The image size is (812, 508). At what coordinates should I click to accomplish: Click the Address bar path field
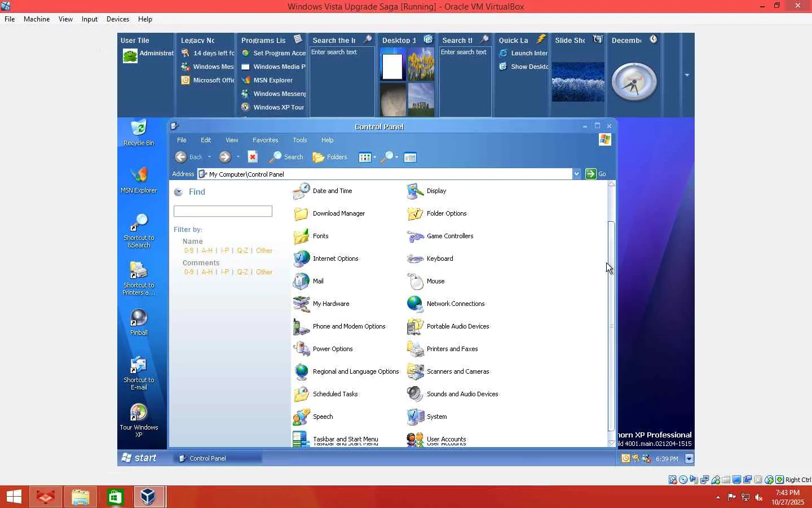point(386,174)
